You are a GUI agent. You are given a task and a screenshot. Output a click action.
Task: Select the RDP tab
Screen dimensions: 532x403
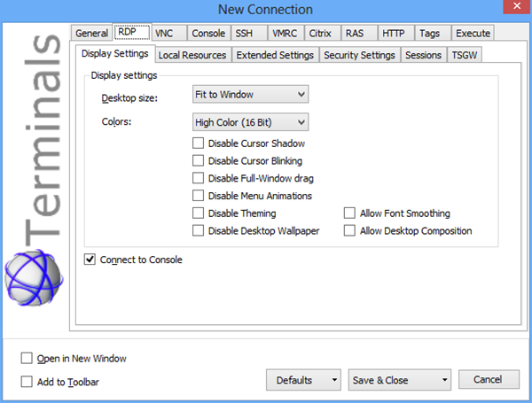(x=132, y=32)
